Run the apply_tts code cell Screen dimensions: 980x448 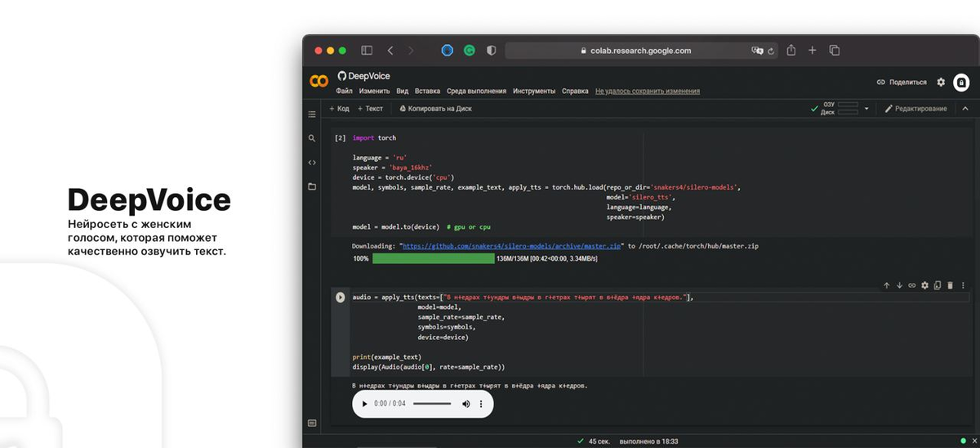point(341,297)
